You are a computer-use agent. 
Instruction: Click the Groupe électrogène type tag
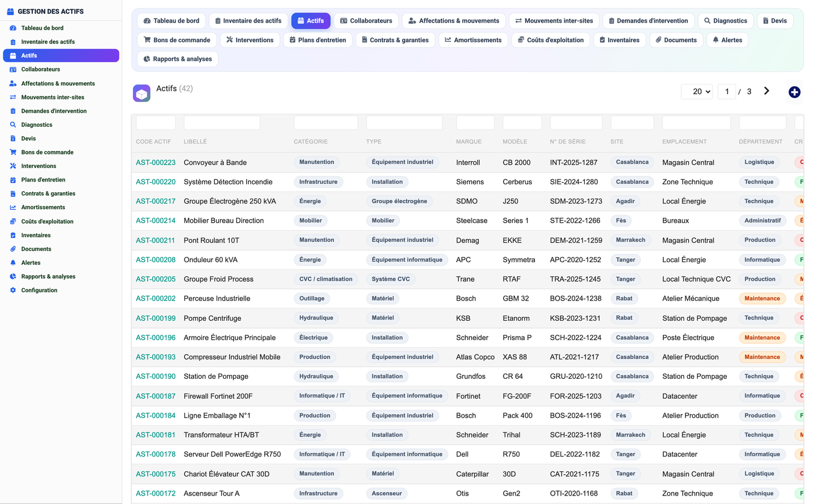(399, 201)
